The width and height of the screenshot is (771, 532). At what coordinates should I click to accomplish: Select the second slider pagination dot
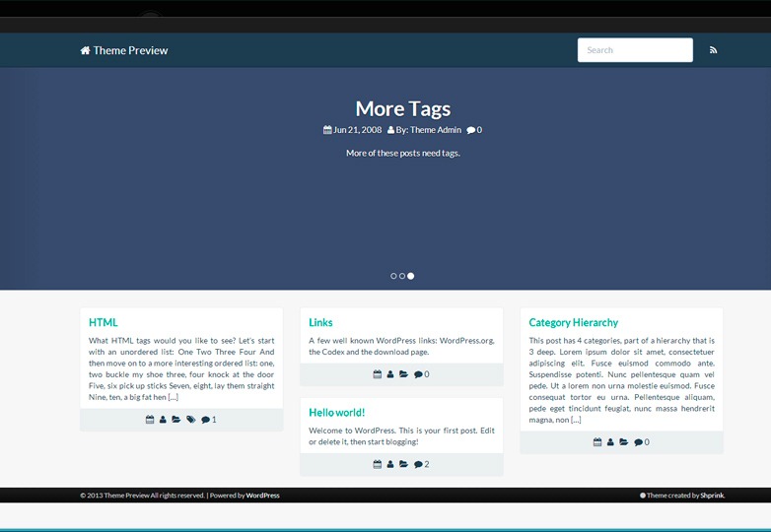402,276
